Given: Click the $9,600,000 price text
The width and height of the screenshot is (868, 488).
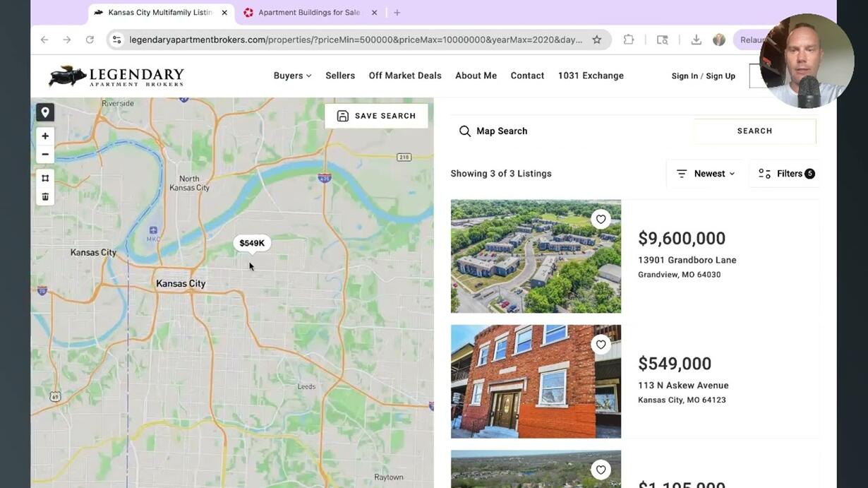Looking at the screenshot, I should pos(682,239).
